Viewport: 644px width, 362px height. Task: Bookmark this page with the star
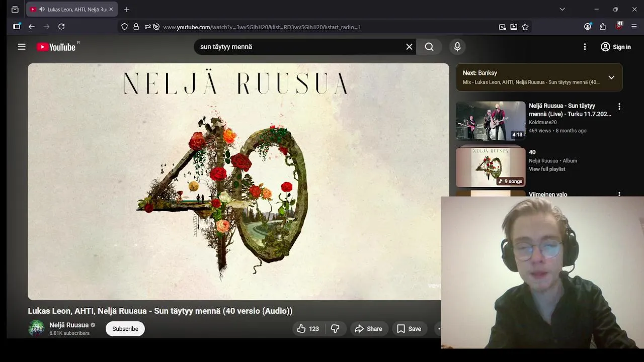coord(525,27)
